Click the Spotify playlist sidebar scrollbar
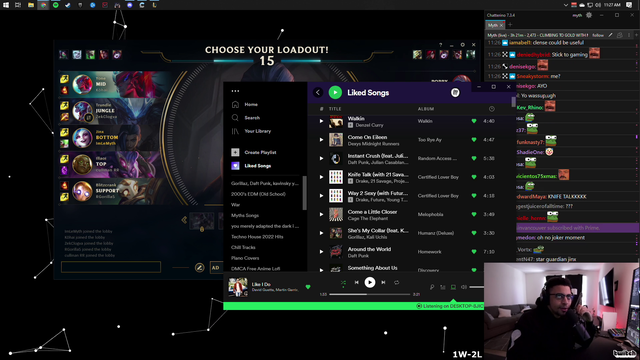Viewport: 640px width, 360px height. tap(304, 193)
